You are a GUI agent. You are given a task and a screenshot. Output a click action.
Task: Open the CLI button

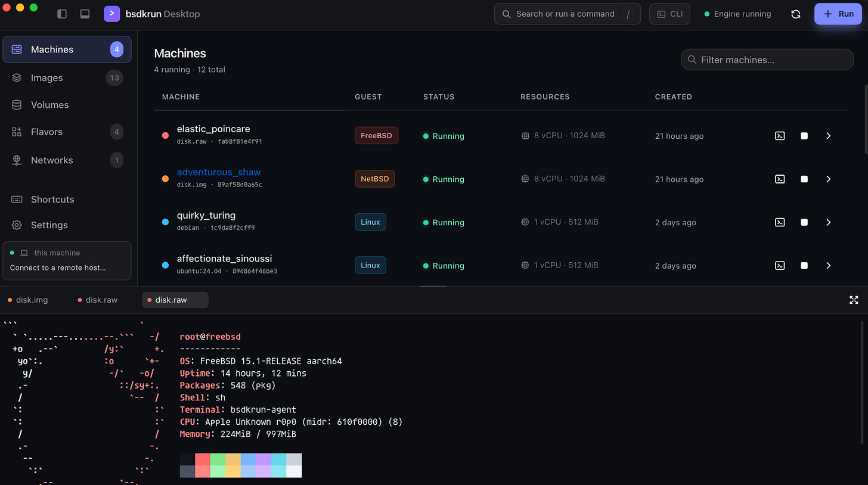(x=669, y=14)
